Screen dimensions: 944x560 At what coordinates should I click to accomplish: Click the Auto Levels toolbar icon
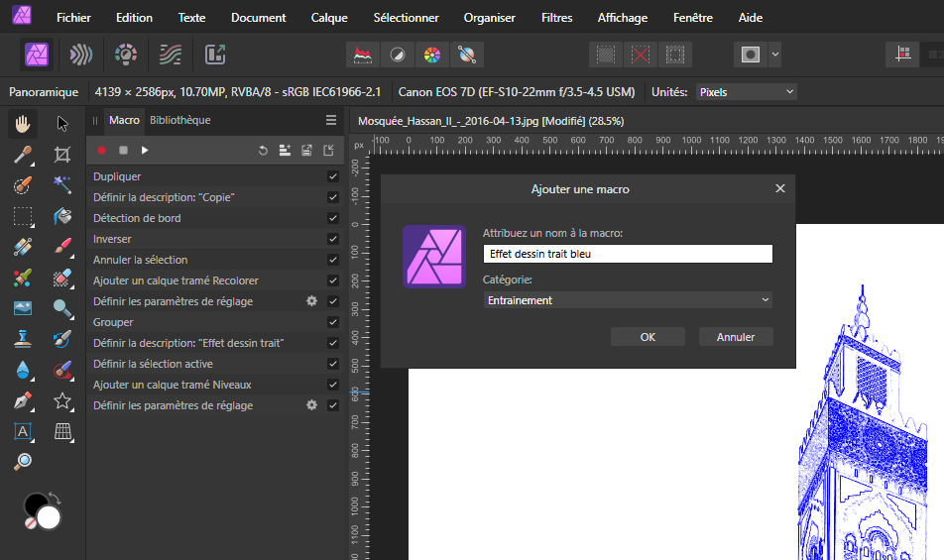(366, 55)
